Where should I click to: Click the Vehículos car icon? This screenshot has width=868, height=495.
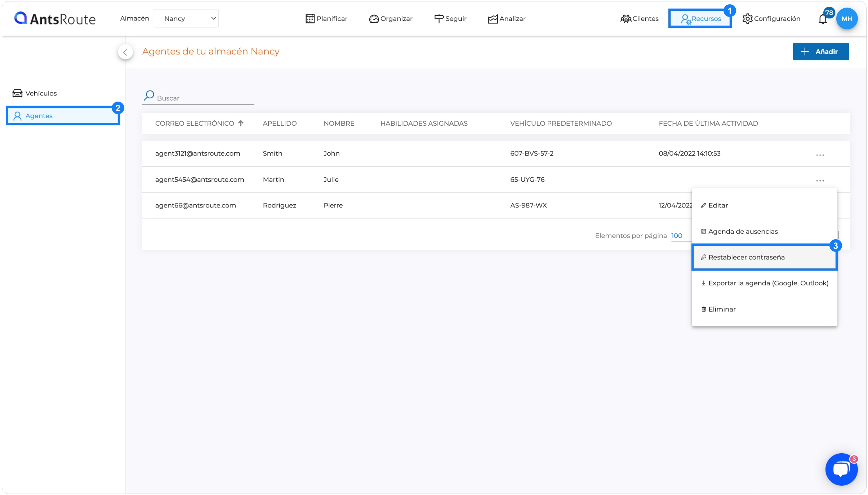17,93
